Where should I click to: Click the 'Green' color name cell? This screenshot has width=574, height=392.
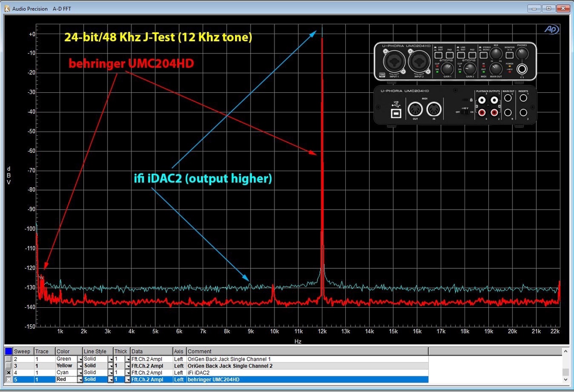pyautogui.click(x=66, y=359)
